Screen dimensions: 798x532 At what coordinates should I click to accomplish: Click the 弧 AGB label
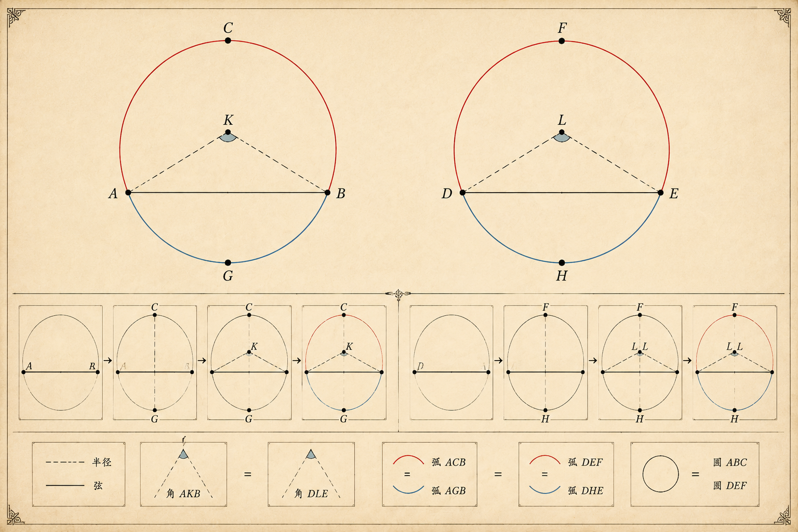[449, 490]
